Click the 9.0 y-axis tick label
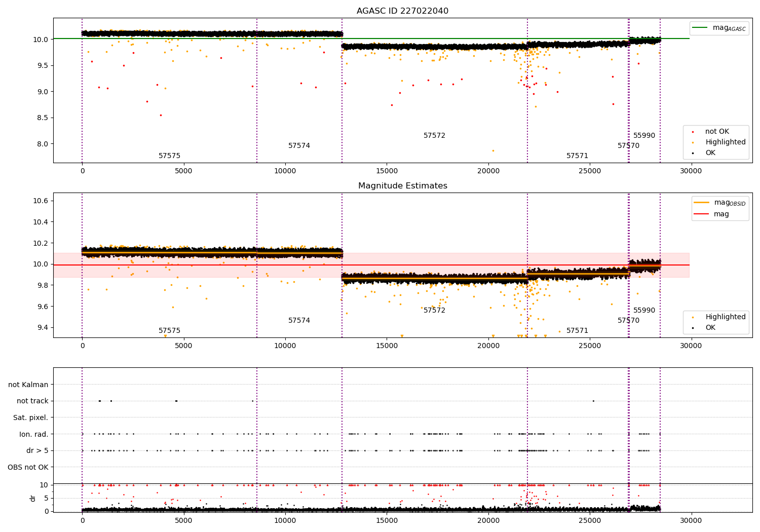Image resolution: width=760 pixels, height=532 pixels. (42, 92)
